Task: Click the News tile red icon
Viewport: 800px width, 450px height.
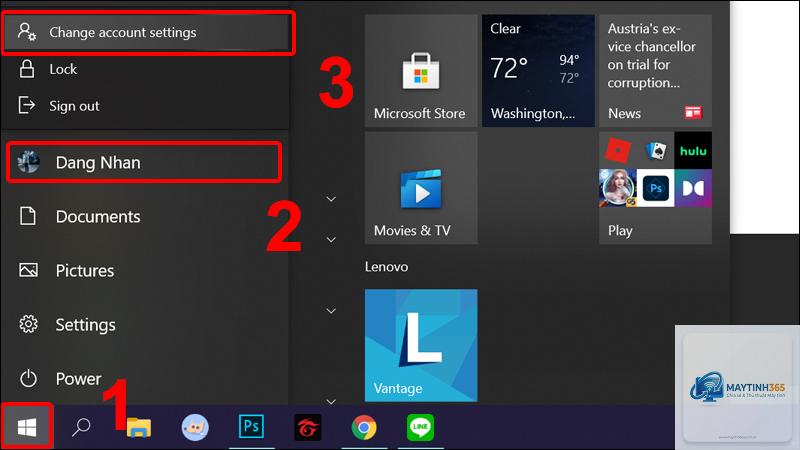Action: click(693, 112)
